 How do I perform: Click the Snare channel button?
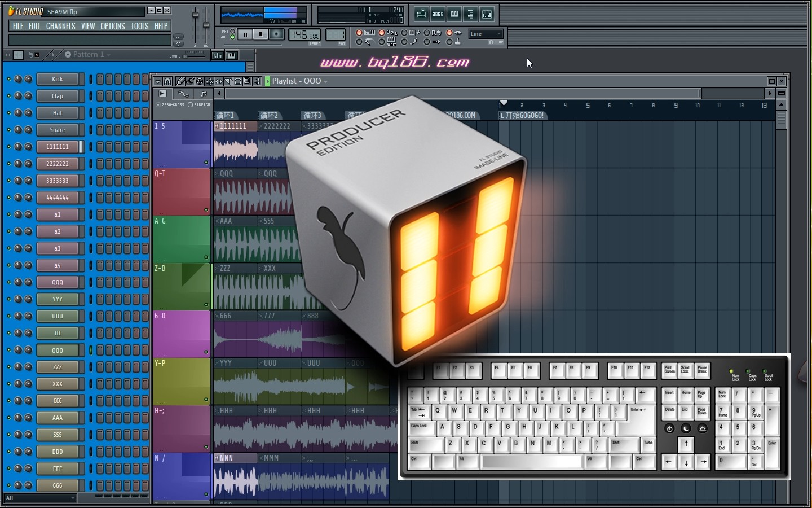(59, 130)
